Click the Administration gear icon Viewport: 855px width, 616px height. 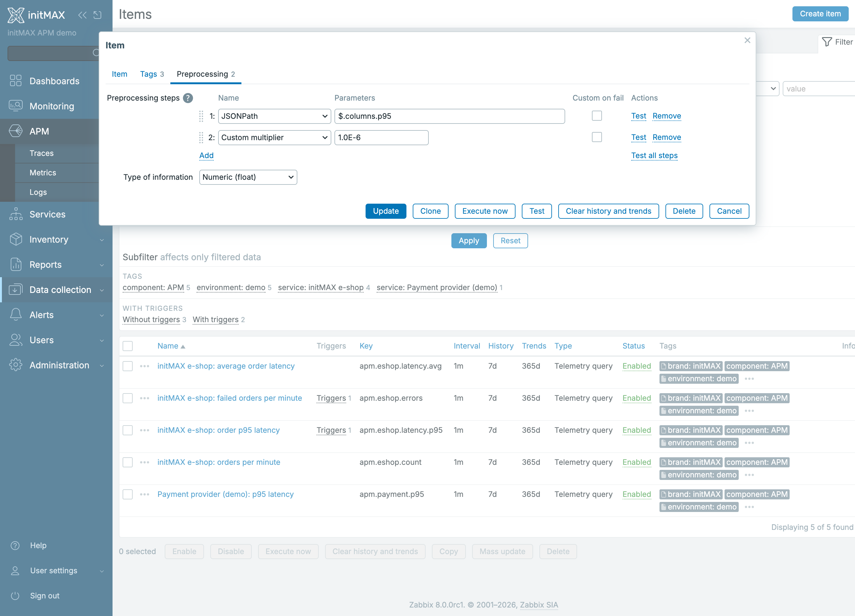[16, 365]
